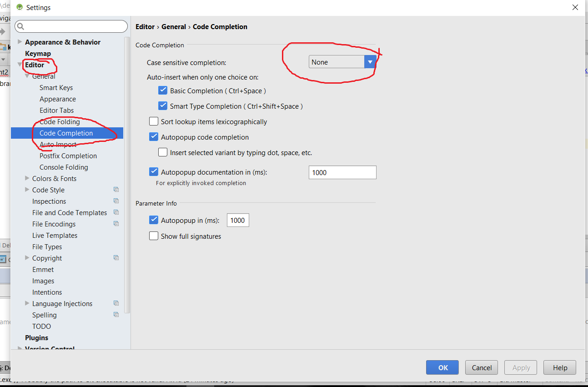Click the Cancel button
This screenshot has height=387, width=588.
(482, 368)
